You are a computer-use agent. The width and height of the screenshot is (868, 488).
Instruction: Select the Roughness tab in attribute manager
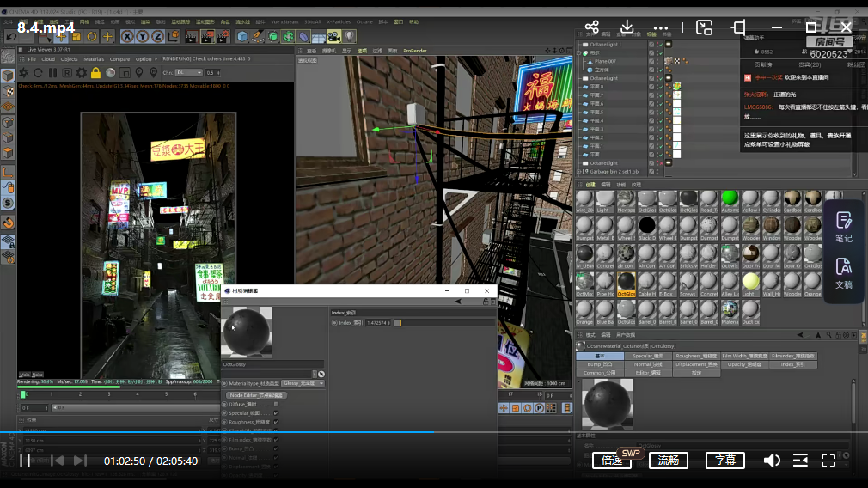click(696, 356)
